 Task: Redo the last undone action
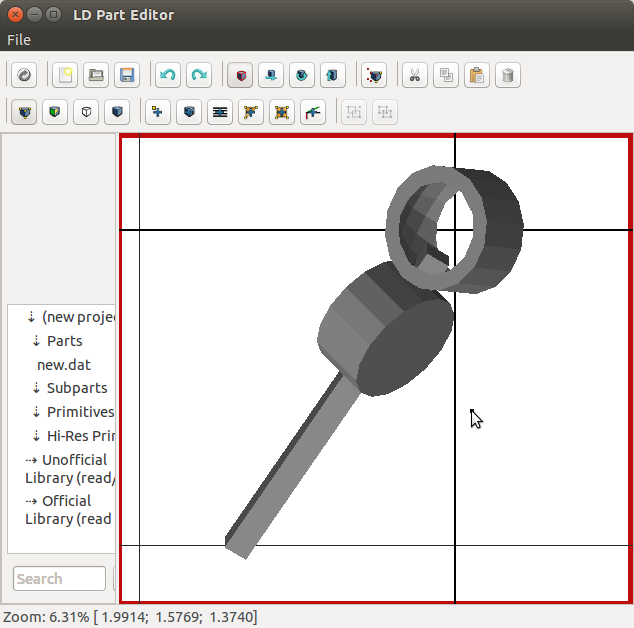(x=199, y=75)
